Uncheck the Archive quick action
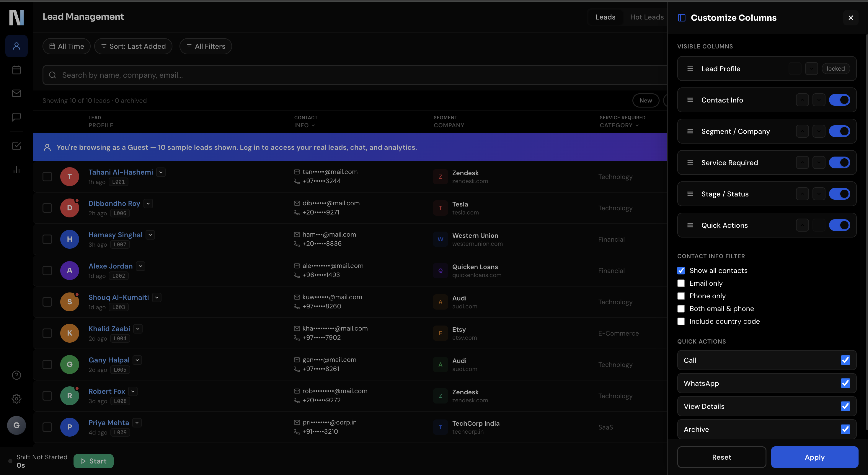Viewport: 868px width, 475px height. [845, 429]
